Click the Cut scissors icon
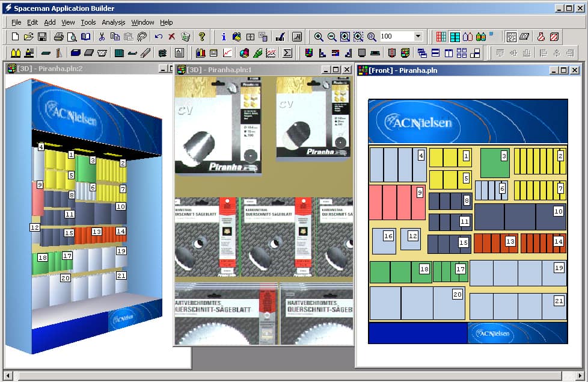The image size is (588, 382). [103, 37]
